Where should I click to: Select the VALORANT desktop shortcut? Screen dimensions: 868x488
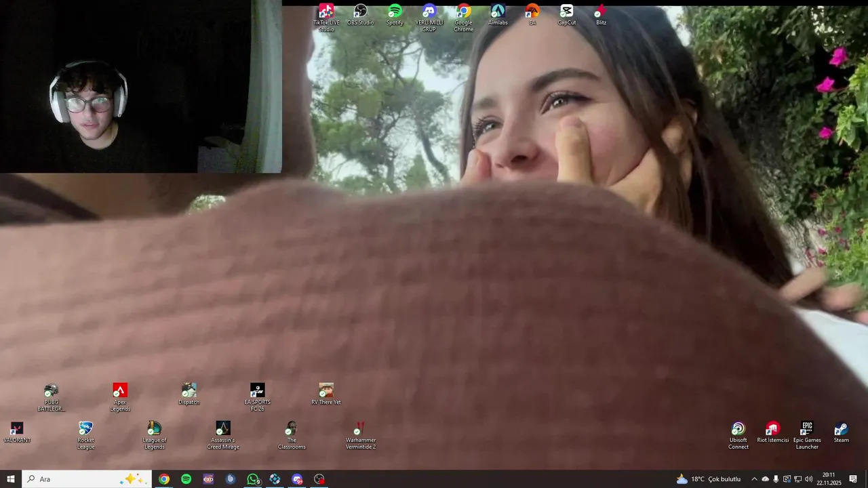tap(17, 432)
